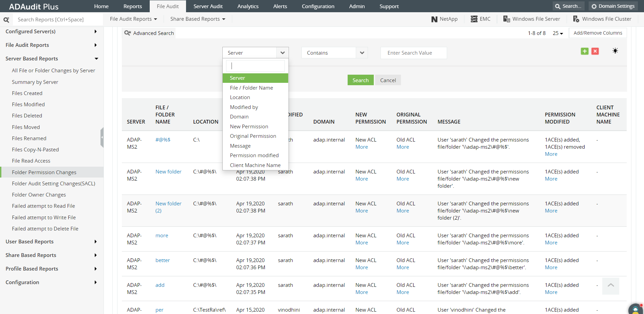Click the NetApp server icon in the toolbar
Screen dimensions: 644x314
[x=435, y=19]
